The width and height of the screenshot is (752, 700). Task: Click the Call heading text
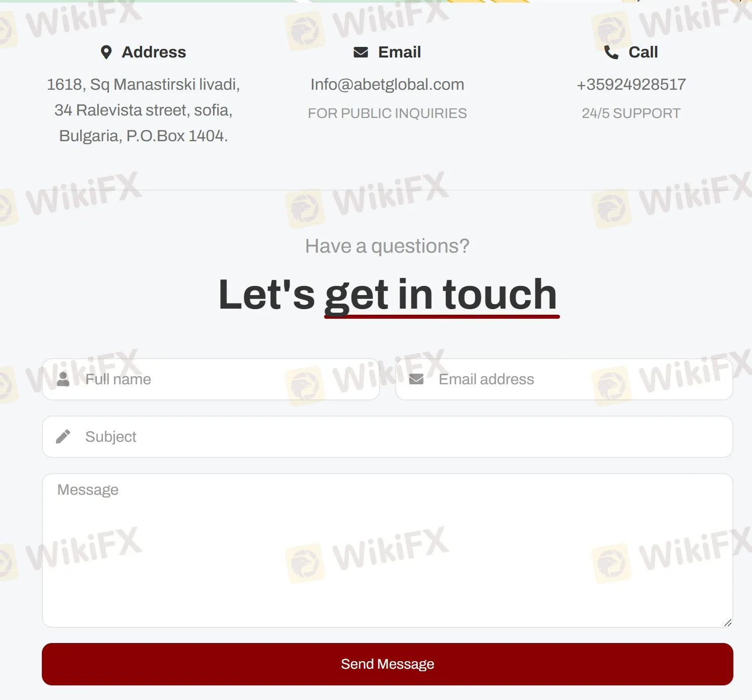point(643,52)
